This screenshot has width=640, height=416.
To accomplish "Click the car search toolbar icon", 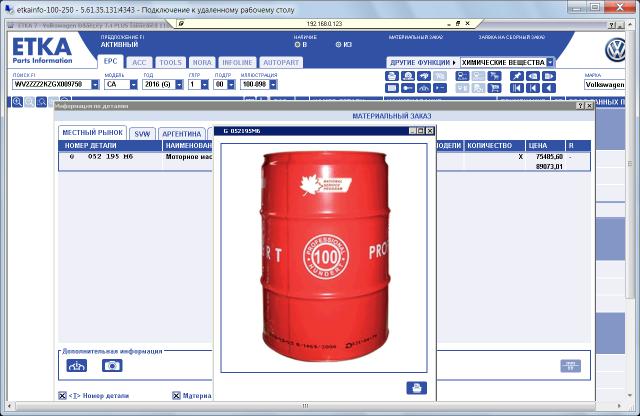I will (424, 76).
